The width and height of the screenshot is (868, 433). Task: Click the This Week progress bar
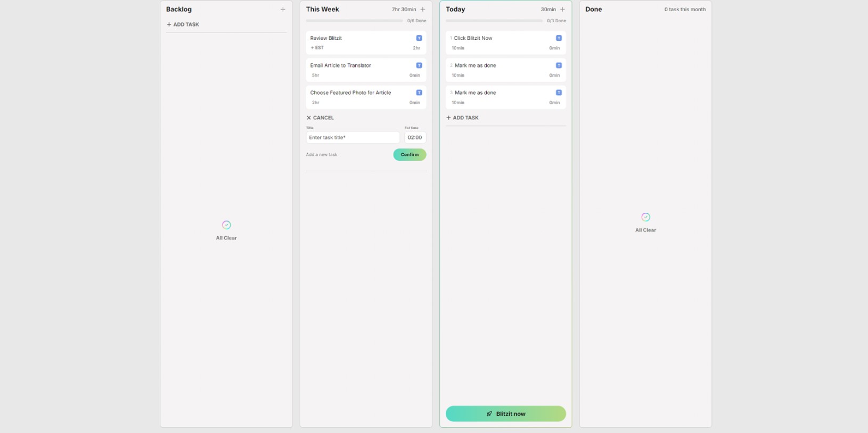(x=354, y=21)
